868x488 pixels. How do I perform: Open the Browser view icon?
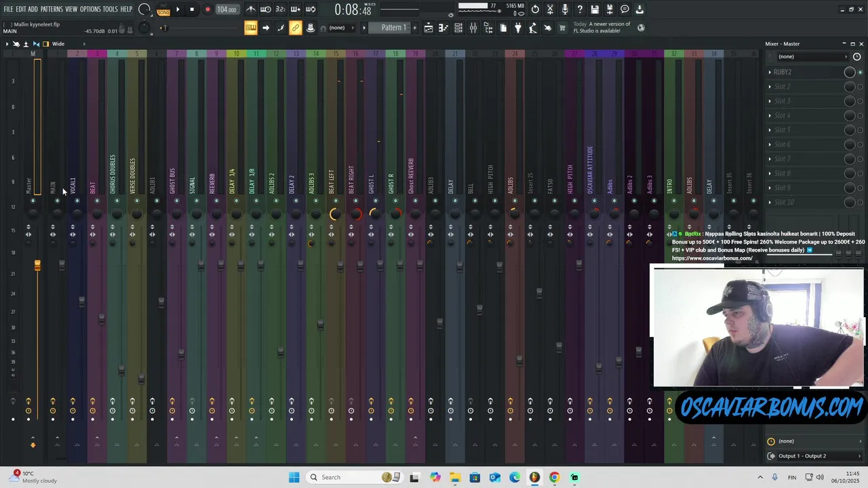[x=488, y=28]
